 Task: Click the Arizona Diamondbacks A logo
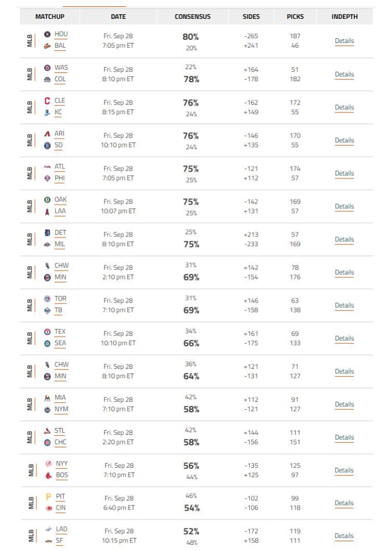[47, 134]
